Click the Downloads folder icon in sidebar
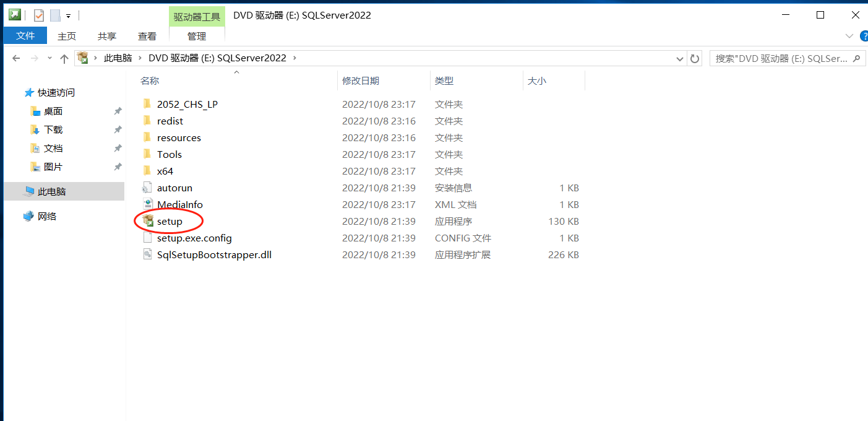 (x=35, y=129)
